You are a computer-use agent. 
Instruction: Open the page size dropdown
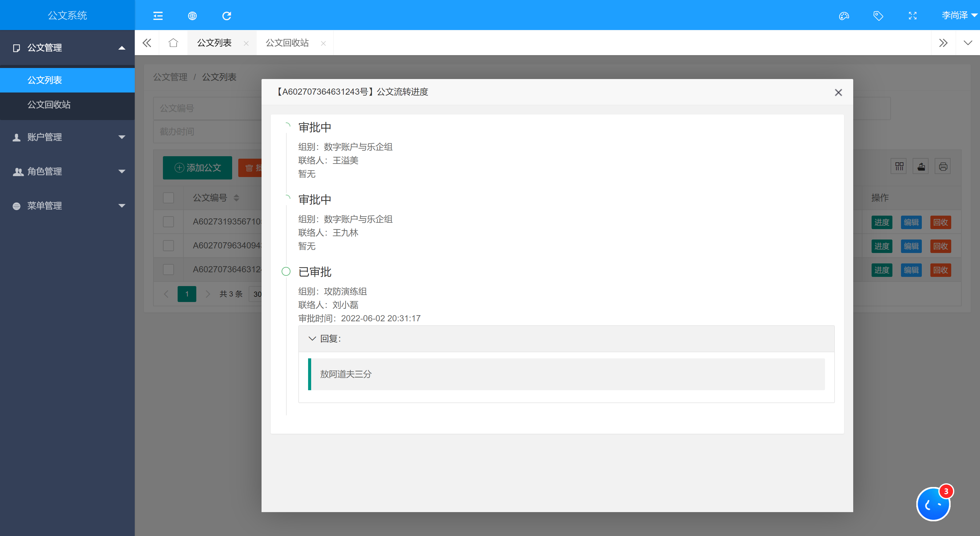[256, 294]
